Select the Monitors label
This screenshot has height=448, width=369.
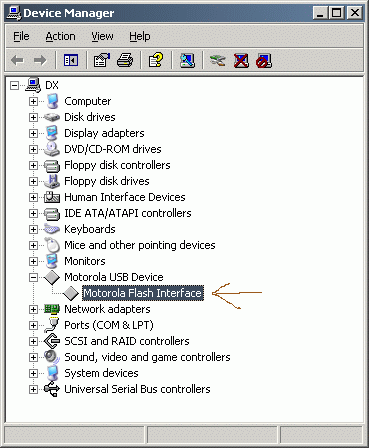85,261
